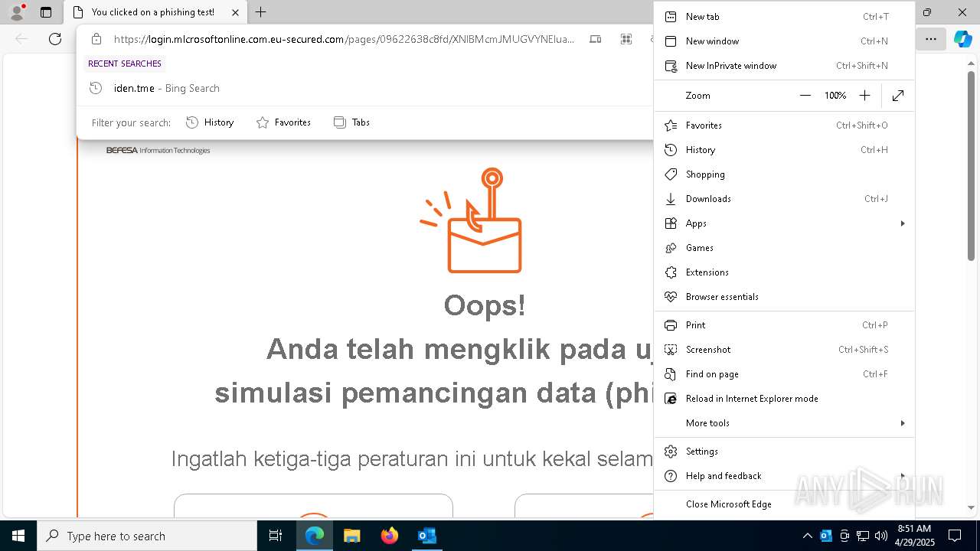Choose New tab from menu
Screen dimensions: 980x551
[784, 17]
